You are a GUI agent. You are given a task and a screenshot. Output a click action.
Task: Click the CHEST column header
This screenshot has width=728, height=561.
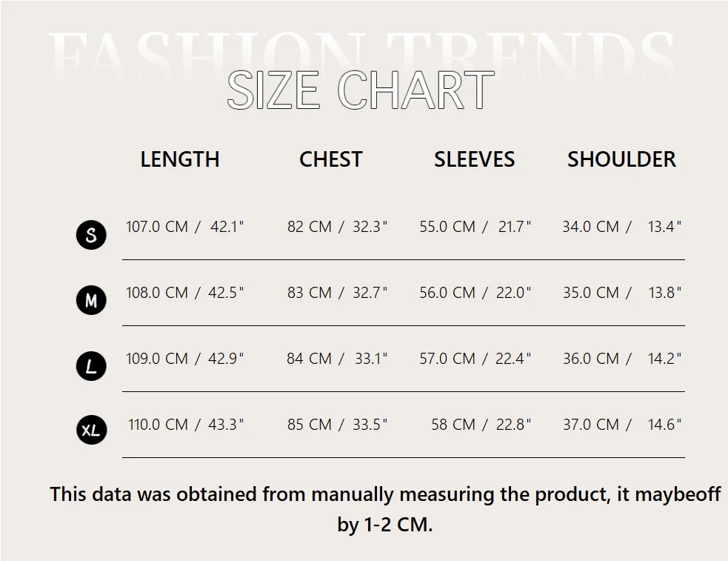pyautogui.click(x=330, y=159)
